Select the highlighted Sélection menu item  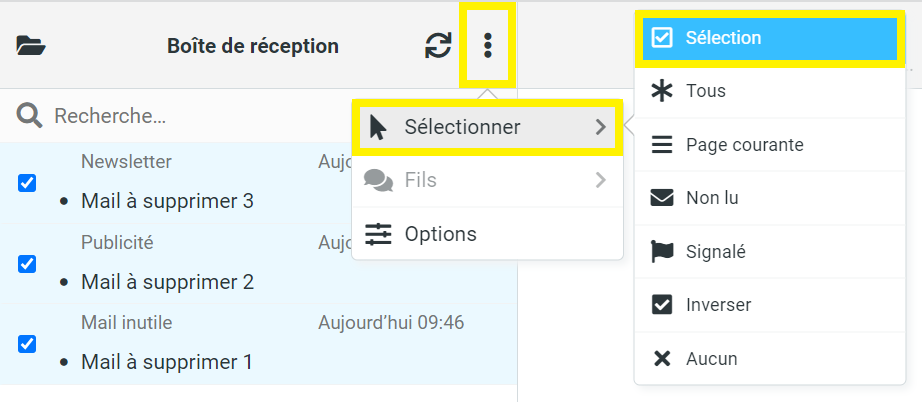point(770,38)
